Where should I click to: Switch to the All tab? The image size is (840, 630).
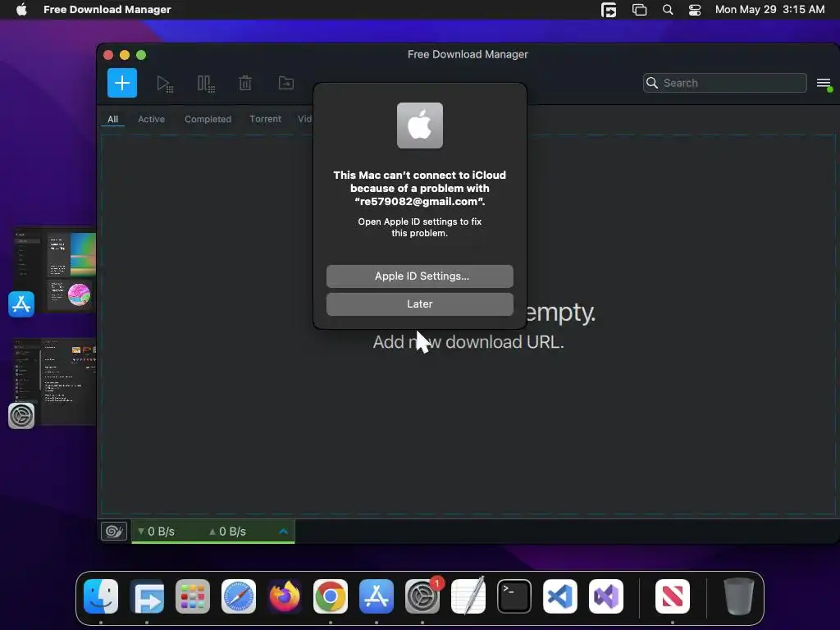tap(112, 119)
